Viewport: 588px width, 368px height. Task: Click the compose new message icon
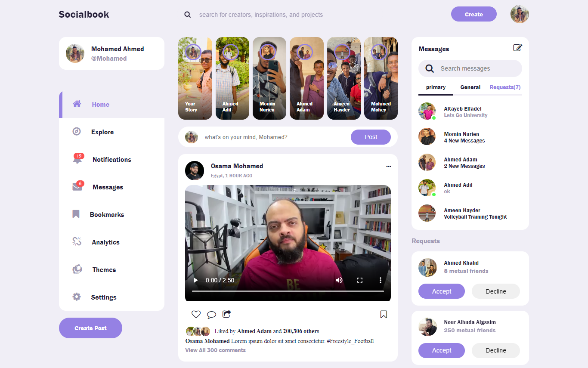(x=517, y=48)
